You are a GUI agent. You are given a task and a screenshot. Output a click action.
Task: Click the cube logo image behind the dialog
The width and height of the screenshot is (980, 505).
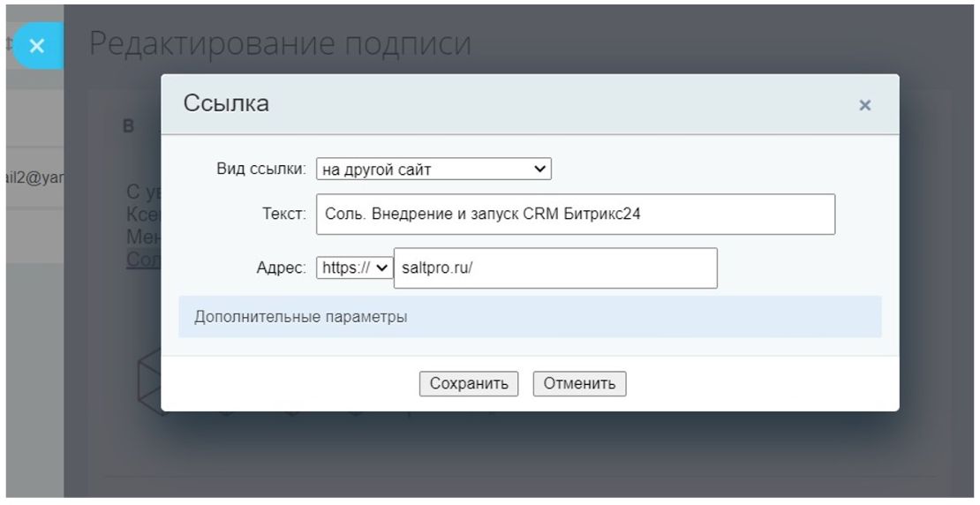[148, 381]
